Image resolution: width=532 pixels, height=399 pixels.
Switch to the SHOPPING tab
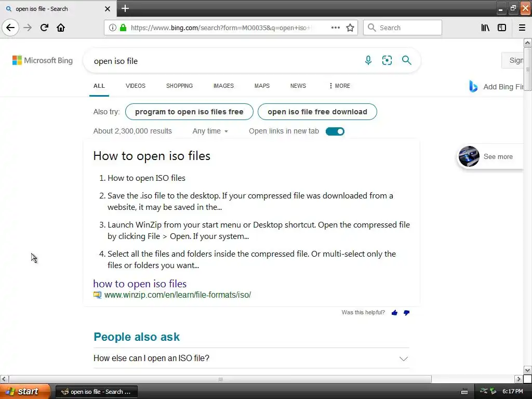pos(179,86)
